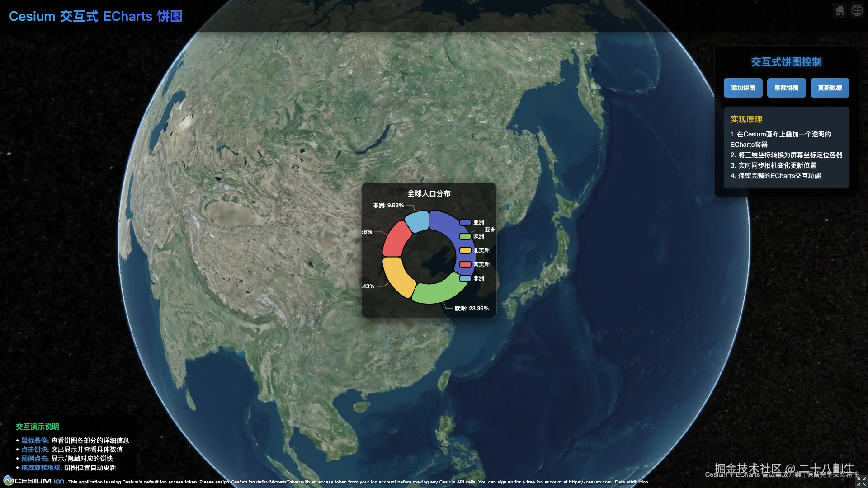This screenshot has height=488, width=868.
Task: Click the 全球人口分布 chart title
Action: [x=429, y=193]
